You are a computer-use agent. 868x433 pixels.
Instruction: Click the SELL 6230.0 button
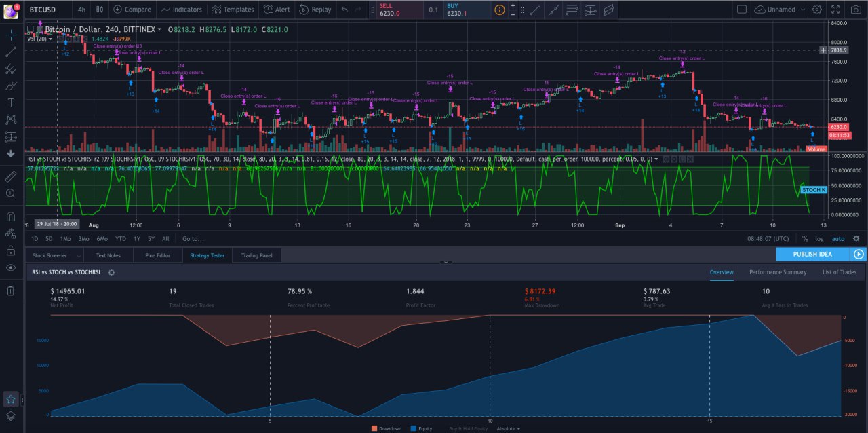(399, 10)
